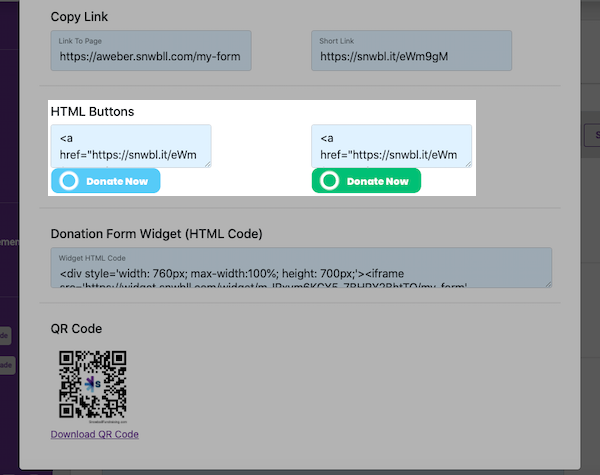Open the Download QR Code link
The image size is (600, 475).
pyautogui.click(x=95, y=434)
